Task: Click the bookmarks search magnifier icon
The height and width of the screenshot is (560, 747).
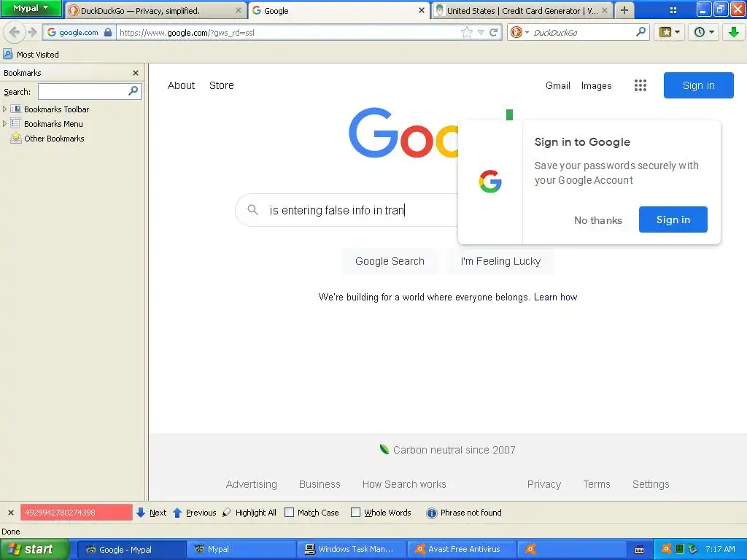Action: pyautogui.click(x=133, y=90)
